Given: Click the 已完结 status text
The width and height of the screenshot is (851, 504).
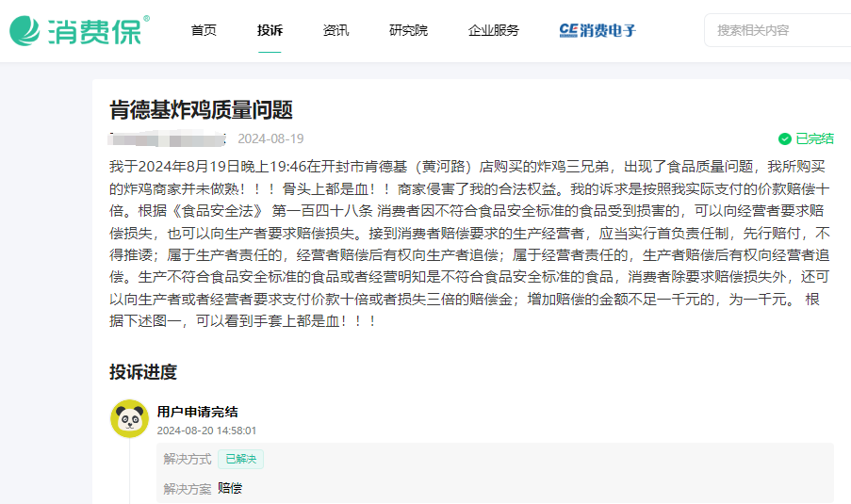Looking at the screenshot, I should pos(814,138).
